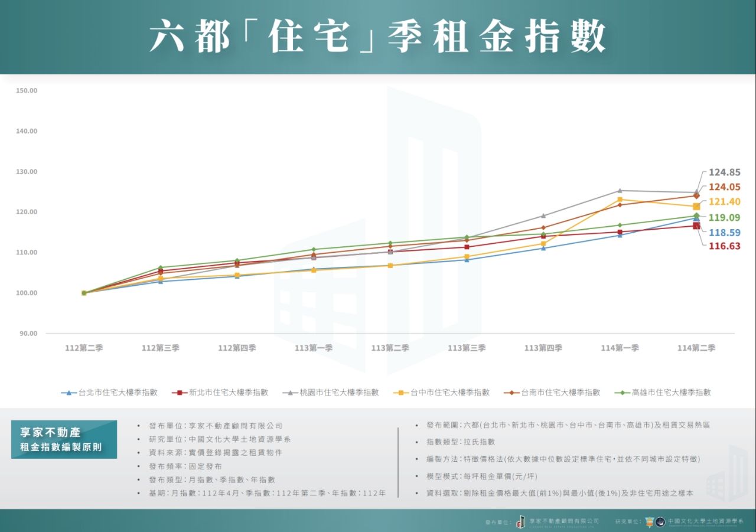
Task: Select the 116.63 data label
Action: [724, 246]
